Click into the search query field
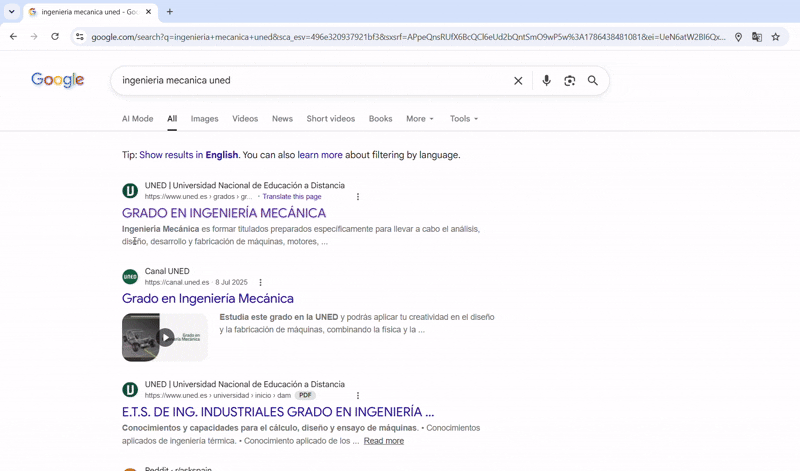Screen dimensions: 800x471 [x=311, y=81]
